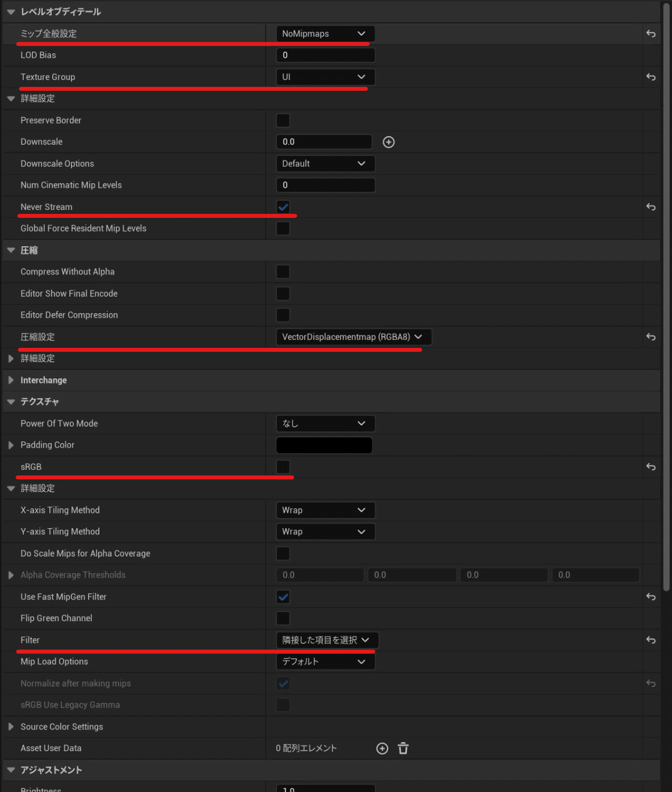Expand Source Color Settings
This screenshot has width=672, height=792.
[x=11, y=727]
